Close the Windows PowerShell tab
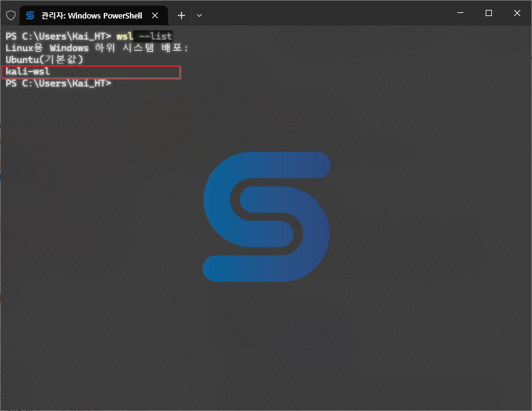 click(x=155, y=15)
